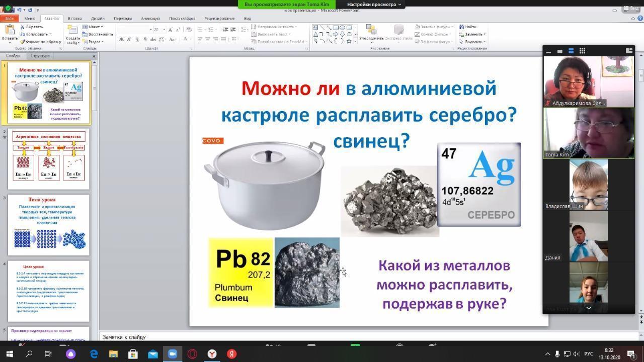644x362 pixels.
Task: Toggle underline (Ч) formatting
Action: coord(136,39)
